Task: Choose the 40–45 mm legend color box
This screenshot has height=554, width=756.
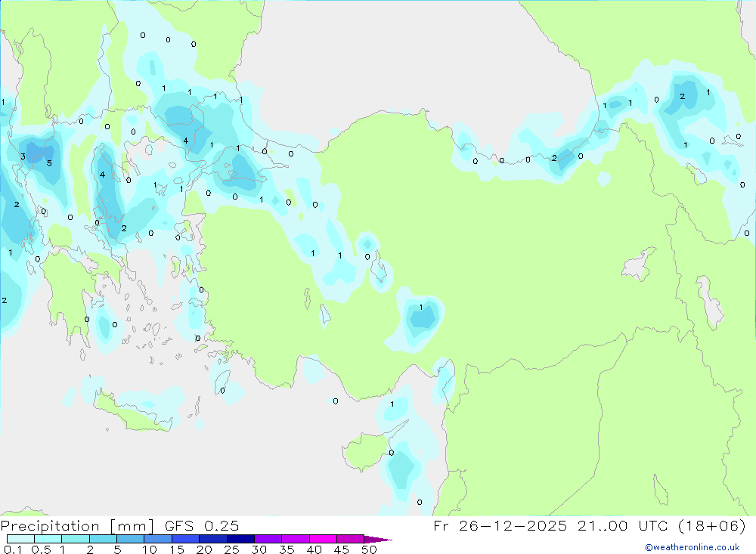Action: tap(323, 539)
